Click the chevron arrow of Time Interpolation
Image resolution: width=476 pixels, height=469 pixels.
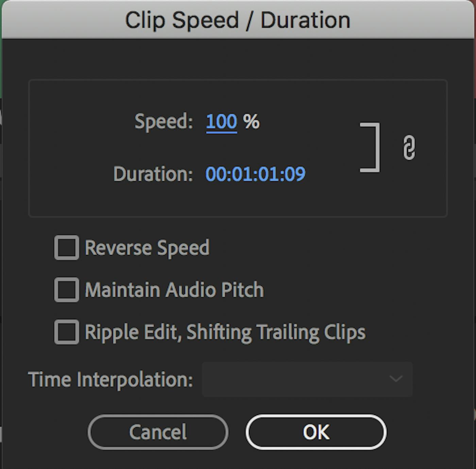(x=396, y=379)
